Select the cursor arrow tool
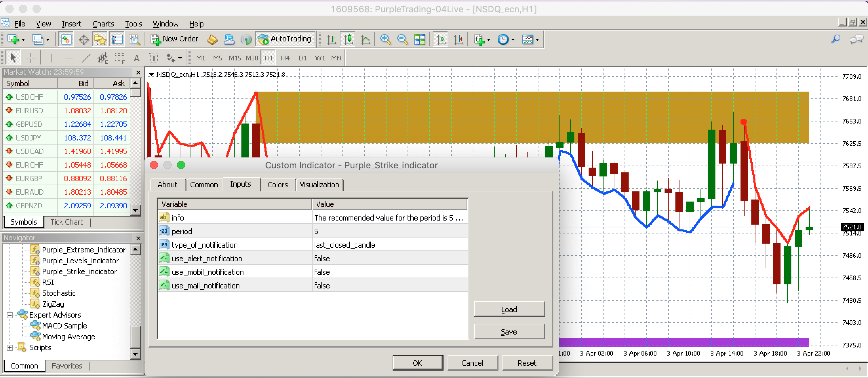Viewport: 868px width, 378px height. click(x=13, y=58)
